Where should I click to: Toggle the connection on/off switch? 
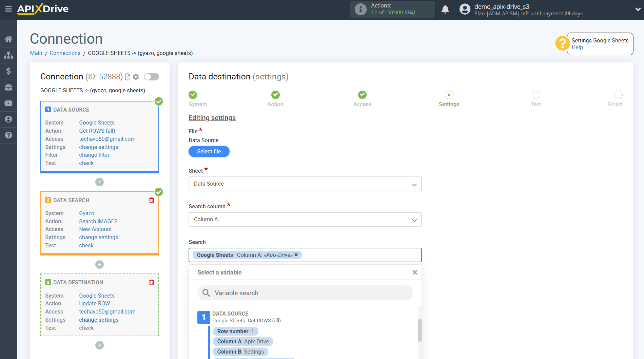coord(151,77)
